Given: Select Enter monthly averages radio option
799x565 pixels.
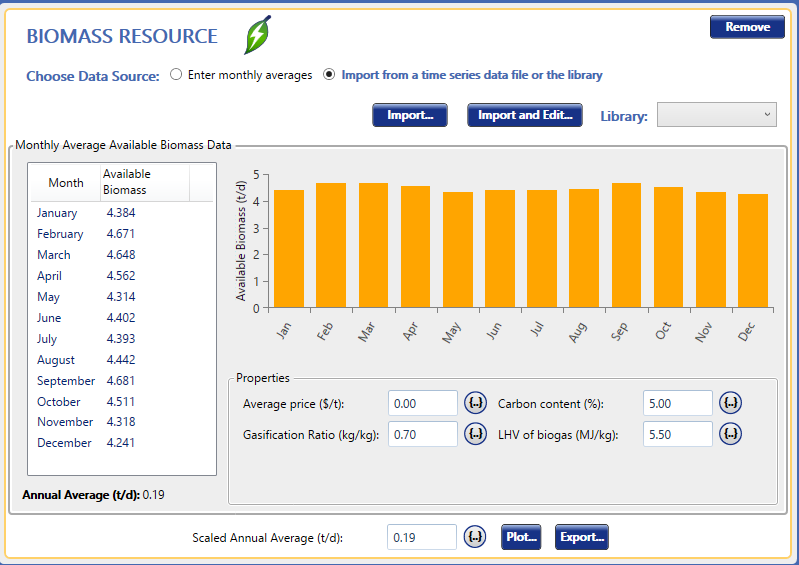Looking at the screenshot, I should click(x=176, y=75).
